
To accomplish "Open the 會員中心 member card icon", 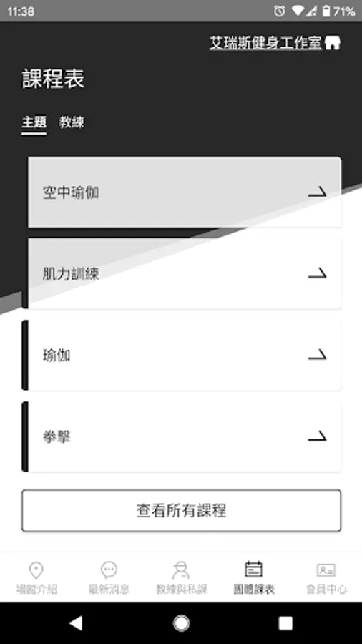I will pyautogui.click(x=326, y=570).
